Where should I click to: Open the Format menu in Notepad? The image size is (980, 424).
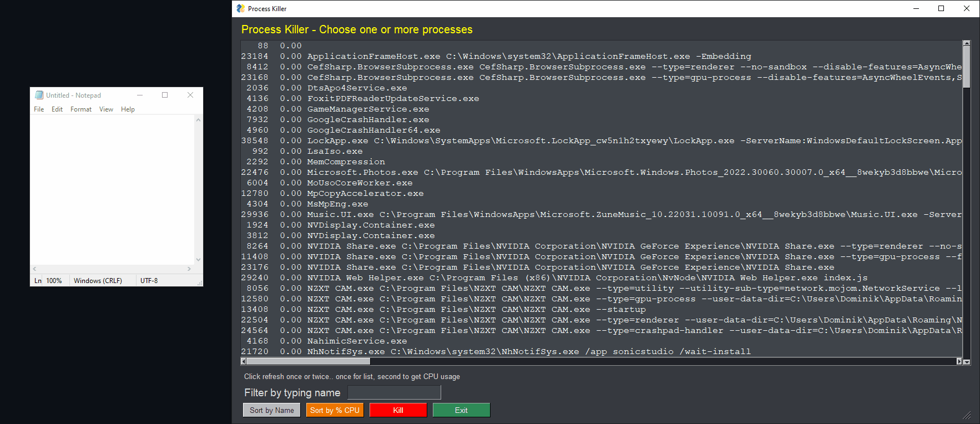pos(81,109)
